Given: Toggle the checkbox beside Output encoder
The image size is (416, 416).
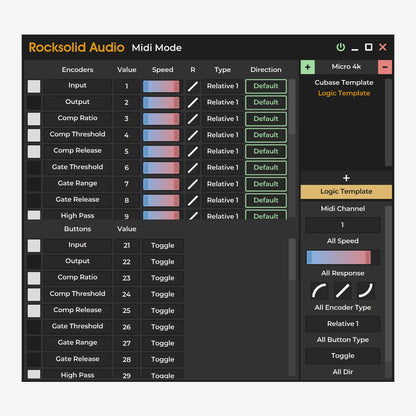Looking at the screenshot, I should point(34,102).
